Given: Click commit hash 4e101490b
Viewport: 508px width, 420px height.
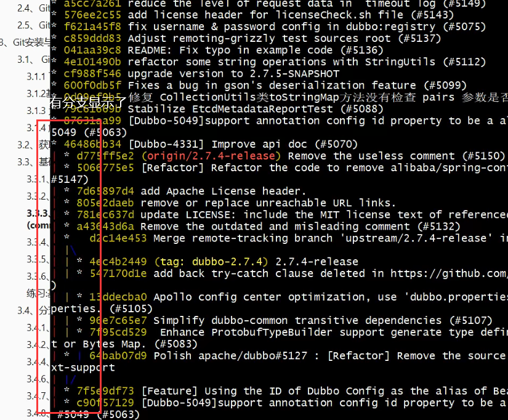Looking at the screenshot, I should pos(92,62).
